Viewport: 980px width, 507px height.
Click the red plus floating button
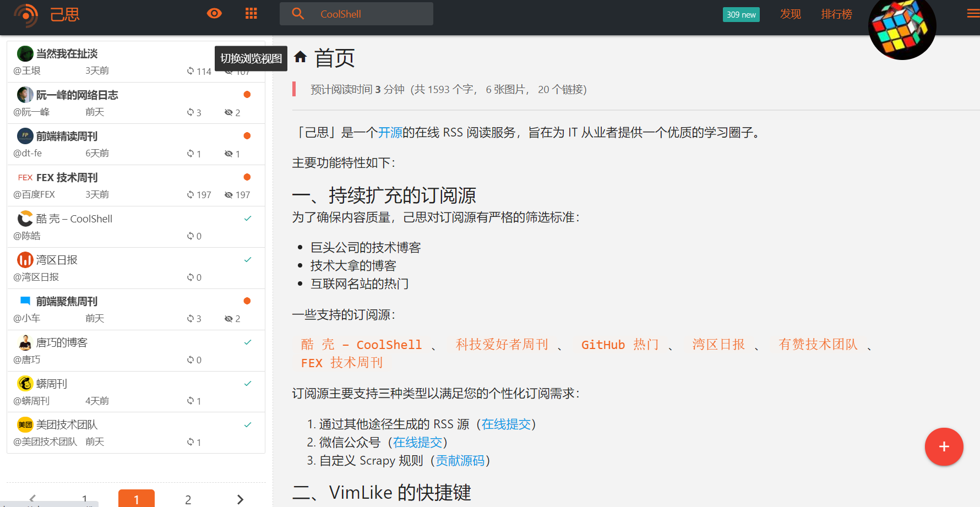click(x=944, y=446)
